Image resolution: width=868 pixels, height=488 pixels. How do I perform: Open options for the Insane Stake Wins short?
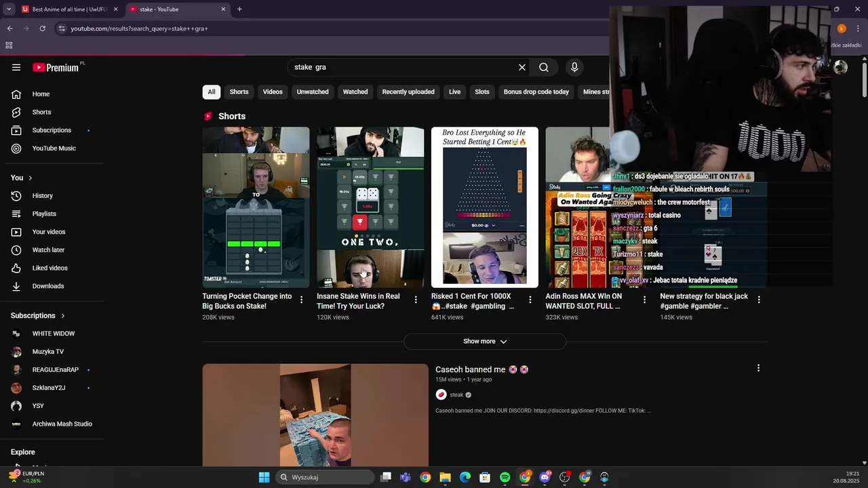pos(416,300)
